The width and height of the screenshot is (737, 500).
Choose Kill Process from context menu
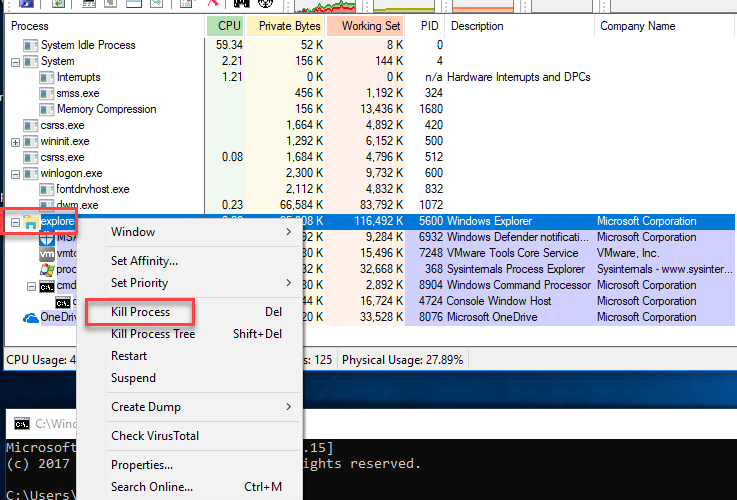(x=140, y=312)
